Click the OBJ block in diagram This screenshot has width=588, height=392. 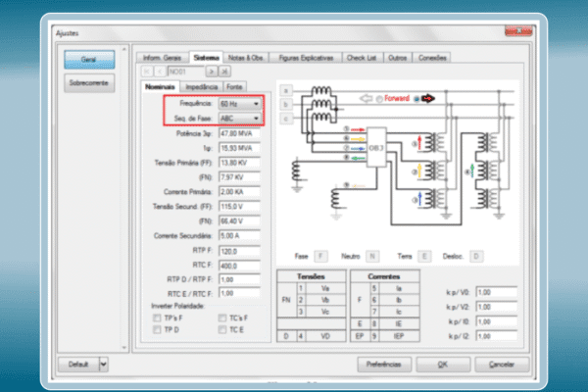[376, 148]
